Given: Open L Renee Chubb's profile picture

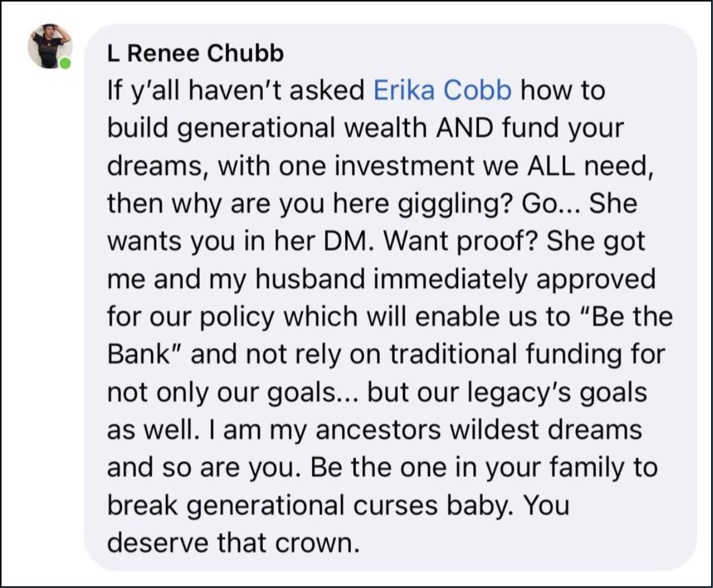Looking at the screenshot, I should click(x=49, y=46).
